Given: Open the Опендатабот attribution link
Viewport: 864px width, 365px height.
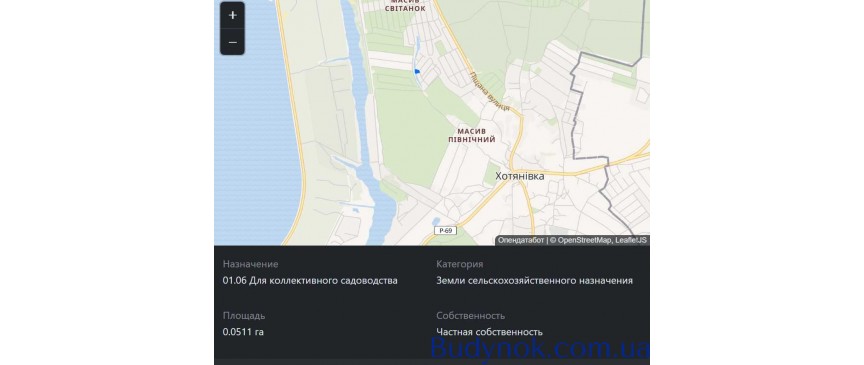Looking at the screenshot, I should coord(521,240).
